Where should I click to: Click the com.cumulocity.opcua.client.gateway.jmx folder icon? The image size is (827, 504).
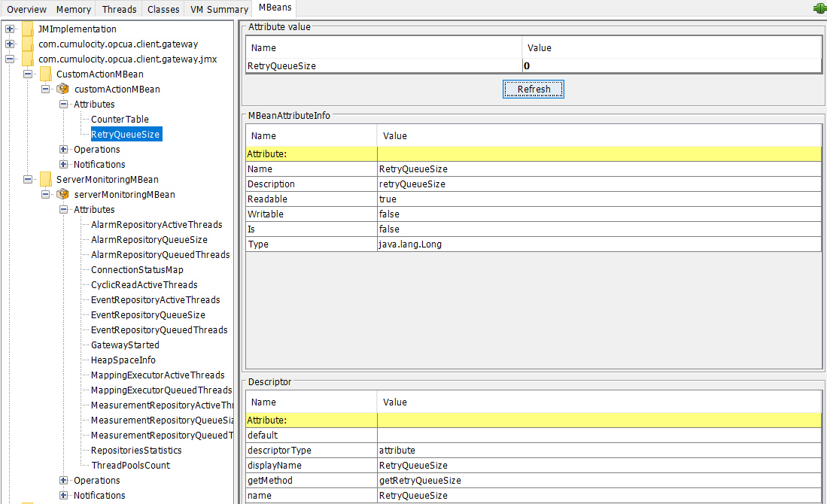pyautogui.click(x=27, y=59)
